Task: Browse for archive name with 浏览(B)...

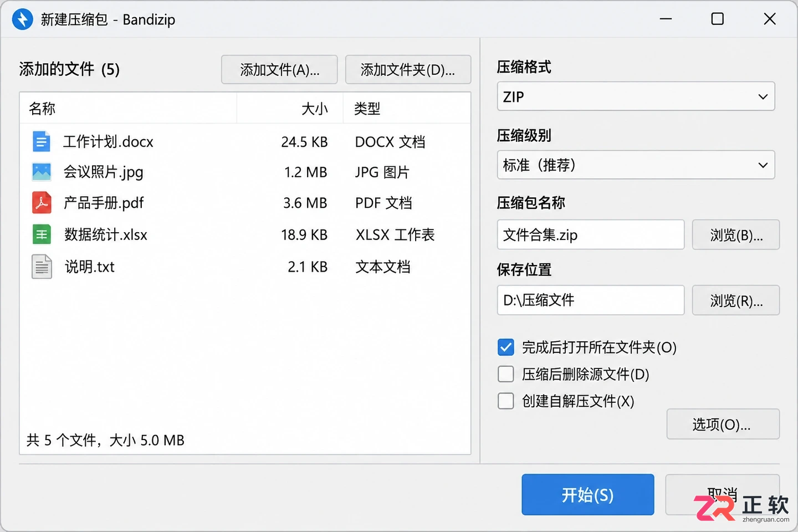Action: coord(736,235)
